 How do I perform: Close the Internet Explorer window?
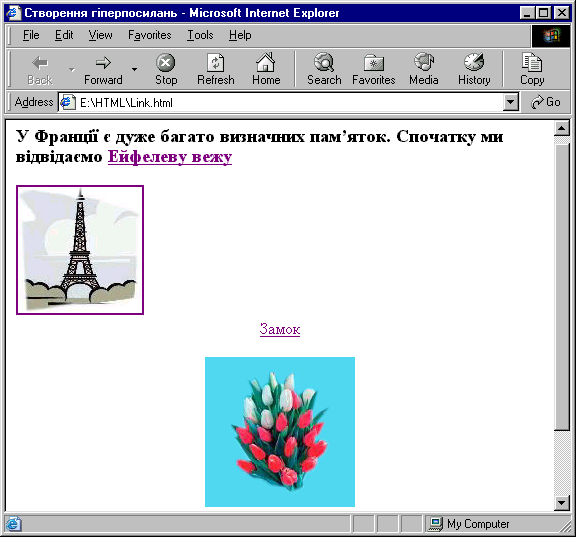pos(561,13)
